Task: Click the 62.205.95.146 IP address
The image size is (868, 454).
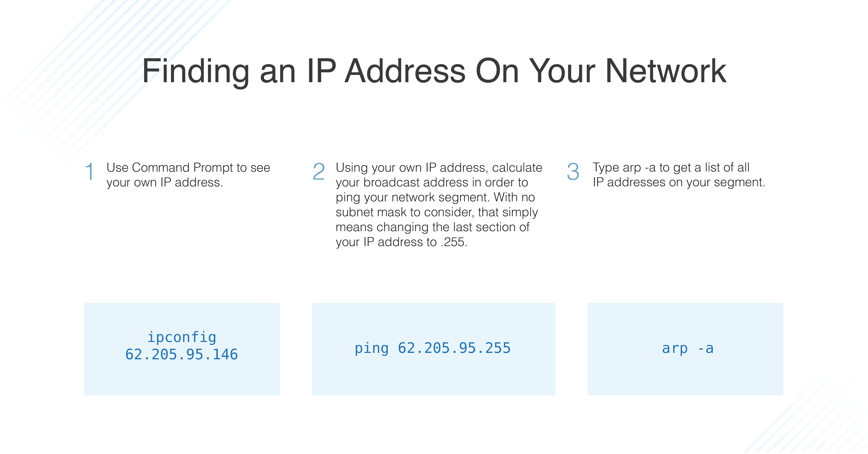Action: click(x=182, y=354)
